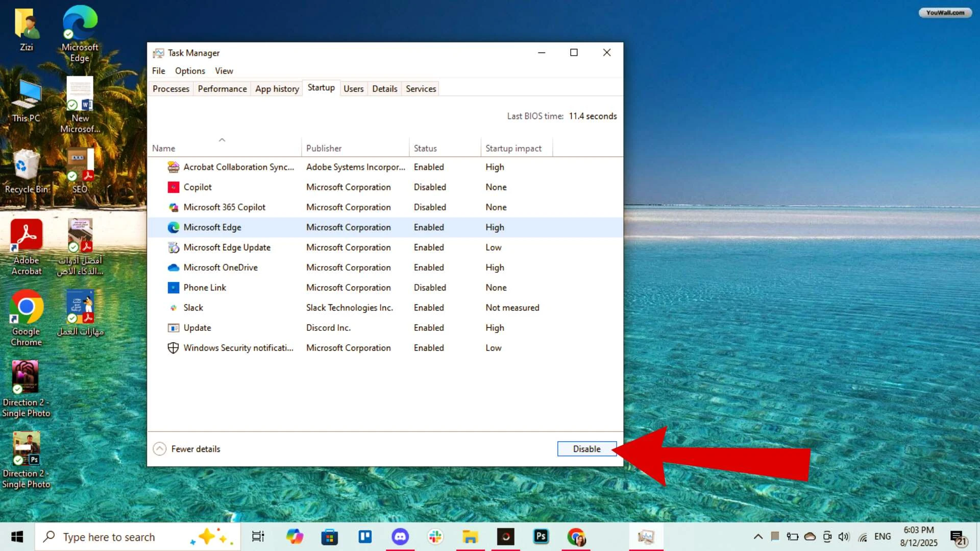Open Task View from the taskbar
The image size is (980, 551).
point(258,537)
